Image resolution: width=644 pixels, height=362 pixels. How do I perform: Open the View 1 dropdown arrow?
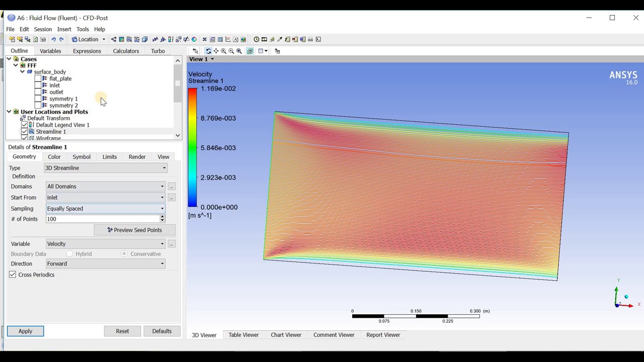click(x=212, y=59)
